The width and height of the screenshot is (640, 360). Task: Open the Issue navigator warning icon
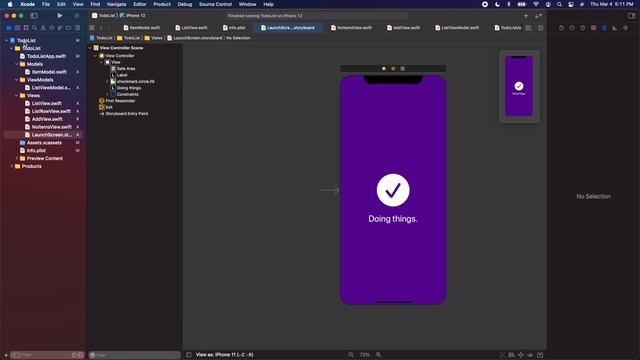pyautogui.click(x=43, y=28)
